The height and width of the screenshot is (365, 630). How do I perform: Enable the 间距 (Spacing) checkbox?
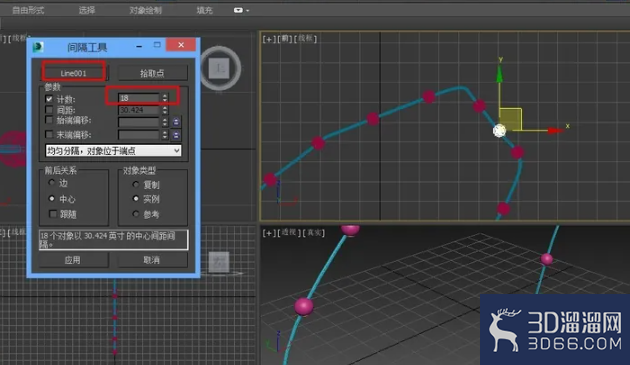click(x=49, y=110)
